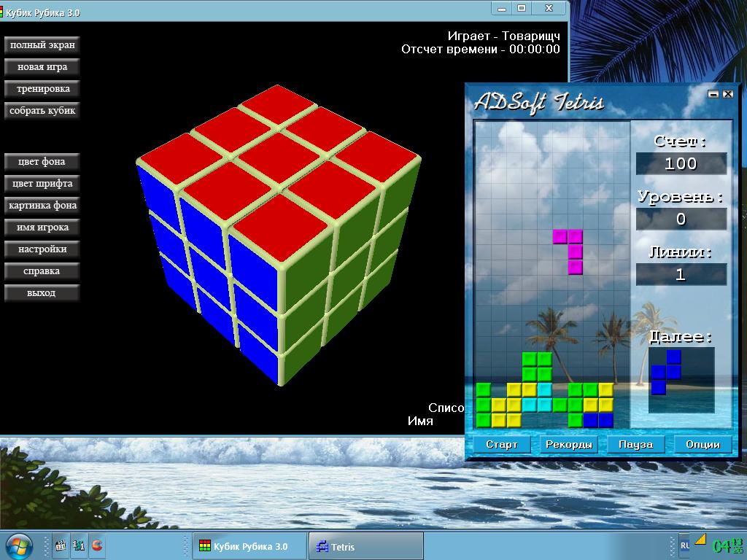
Task: Click the falling magenta Tetris piece
Action: [575, 252]
